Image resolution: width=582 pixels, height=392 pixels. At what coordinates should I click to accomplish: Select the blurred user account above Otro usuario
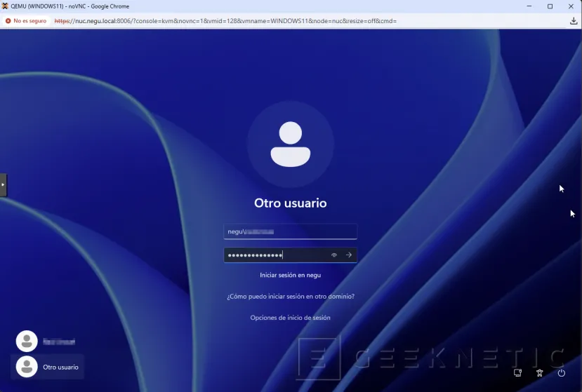click(46, 342)
